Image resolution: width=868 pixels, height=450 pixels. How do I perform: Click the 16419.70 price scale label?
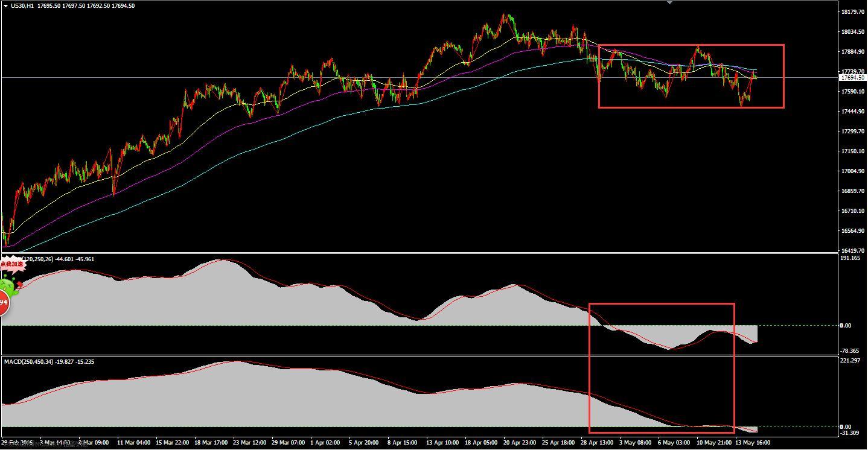[852, 250]
